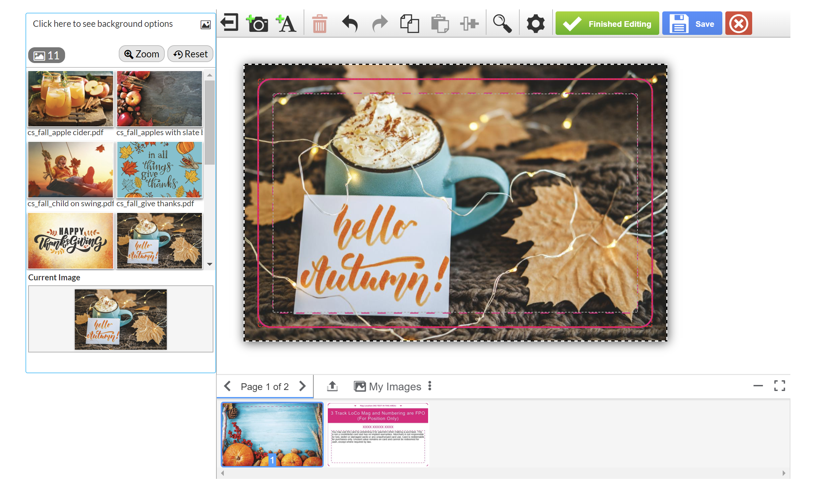Image resolution: width=828 pixels, height=504 pixels.
Task: Save the current design
Action: click(692, 23)
